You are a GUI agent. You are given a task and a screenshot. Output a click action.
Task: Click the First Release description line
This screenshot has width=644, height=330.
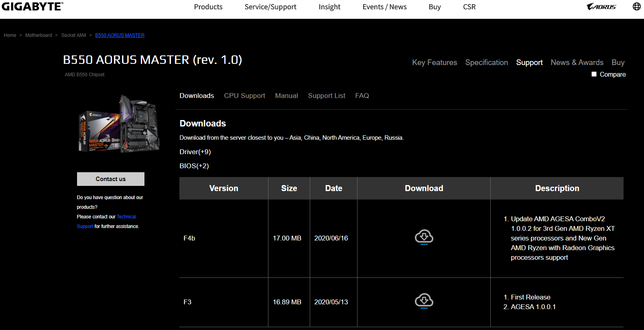click(x=530, y=297)
